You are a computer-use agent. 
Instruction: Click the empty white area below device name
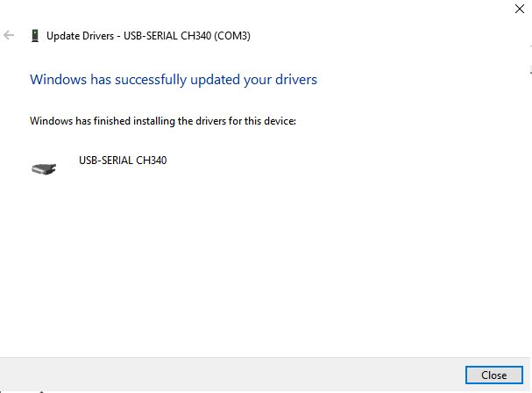265,265
